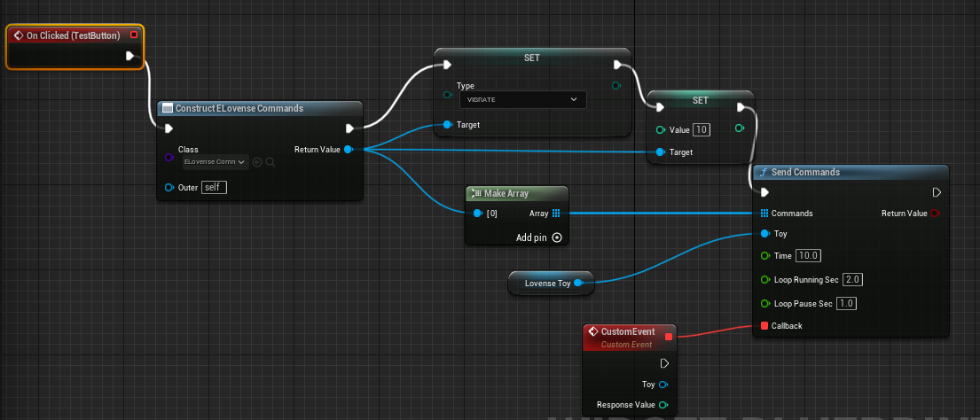Click the On Clicked (TestButton) delegate pin

[134, 35]
